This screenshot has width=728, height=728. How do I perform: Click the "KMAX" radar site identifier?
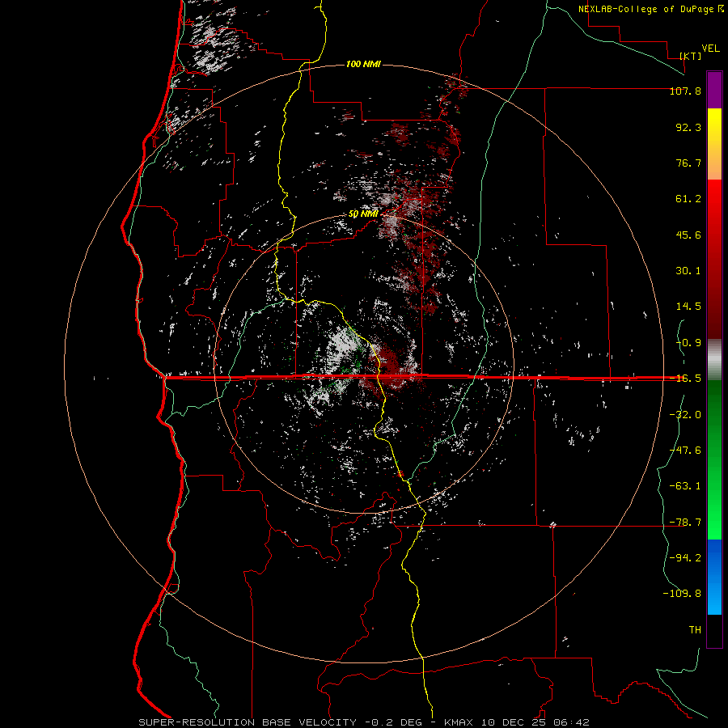(x=459, y=722)
